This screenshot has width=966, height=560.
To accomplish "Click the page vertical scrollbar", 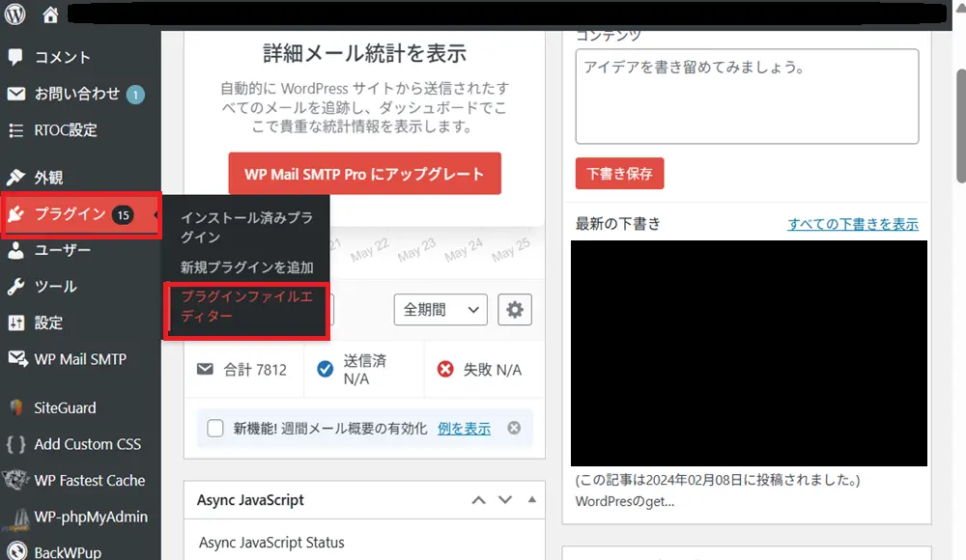I will pos(960,126).
